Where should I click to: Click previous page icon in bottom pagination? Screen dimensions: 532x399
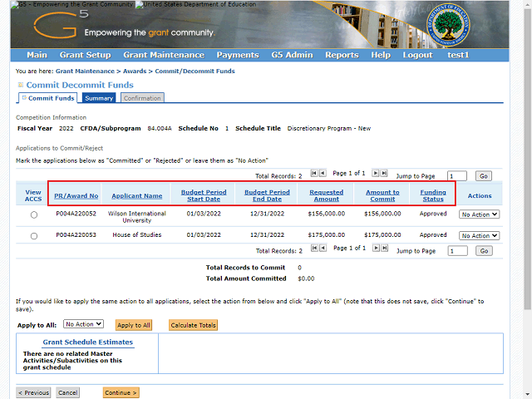pyautogui.click(x=323, y=248)
